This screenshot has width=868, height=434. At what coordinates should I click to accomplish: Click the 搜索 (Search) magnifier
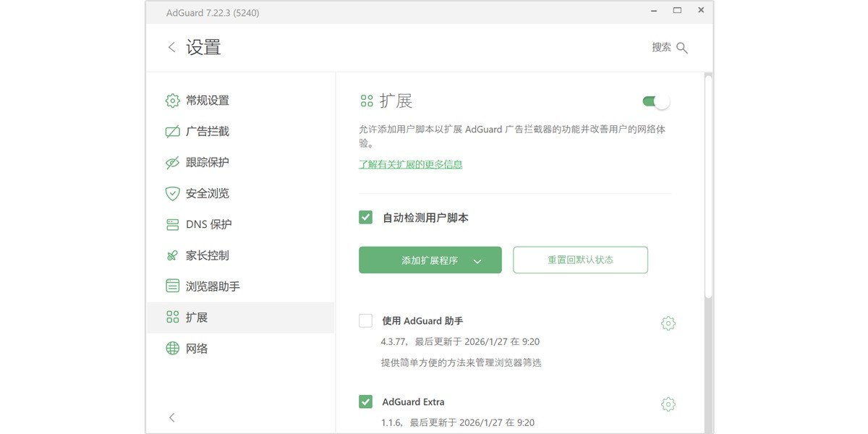tap(681, 46)
